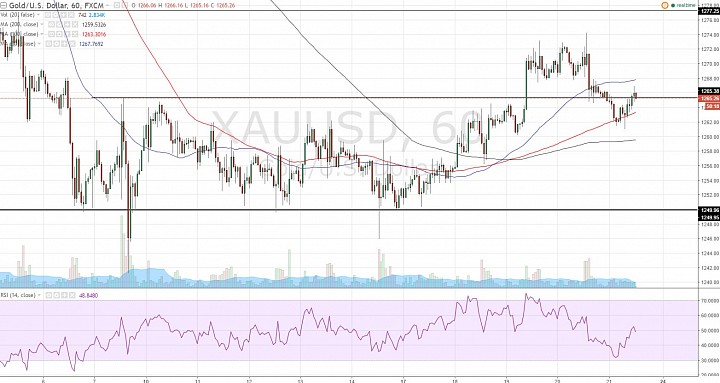Viewport: 720px width, 383px height.
Task: Click date label 10 on time axis
Action: tap(146, 381)
